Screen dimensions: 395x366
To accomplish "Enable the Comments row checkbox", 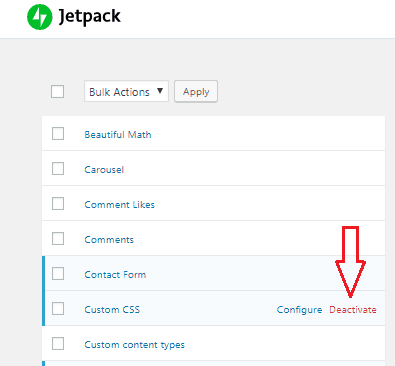I will (58, 239).
